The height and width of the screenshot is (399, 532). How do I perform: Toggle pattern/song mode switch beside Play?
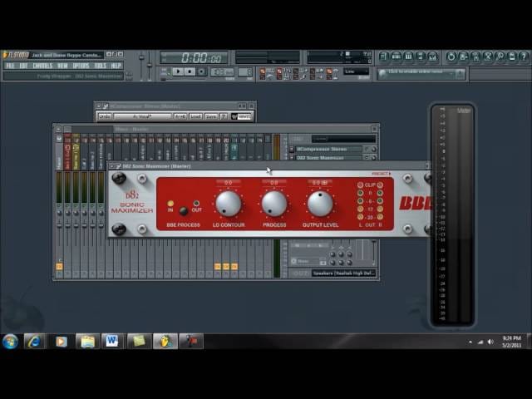click(165, 72)
